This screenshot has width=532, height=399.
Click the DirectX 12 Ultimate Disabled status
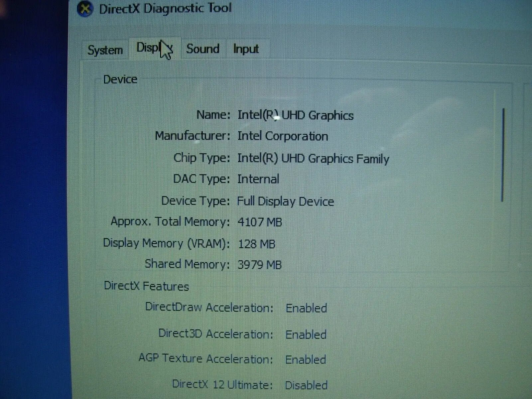click(306, 385)
